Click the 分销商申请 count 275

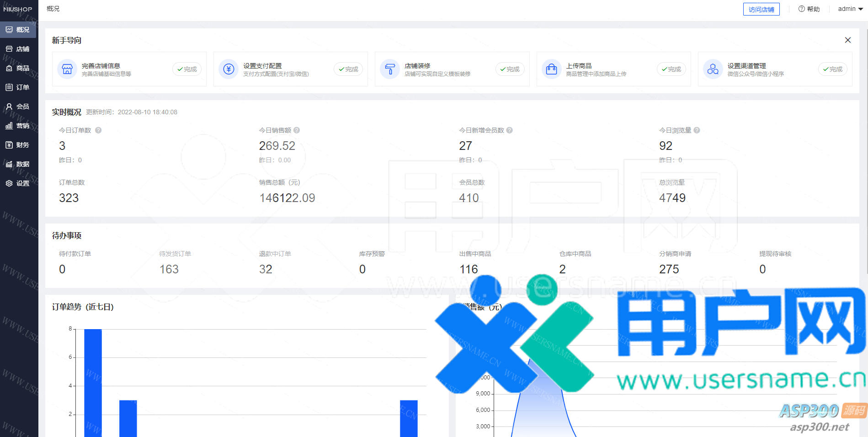pyautogui.click(x=669, y=269)
